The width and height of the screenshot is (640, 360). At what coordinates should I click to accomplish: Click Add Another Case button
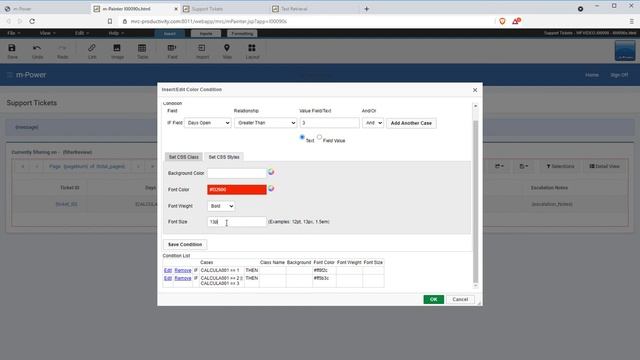(411, 123)
